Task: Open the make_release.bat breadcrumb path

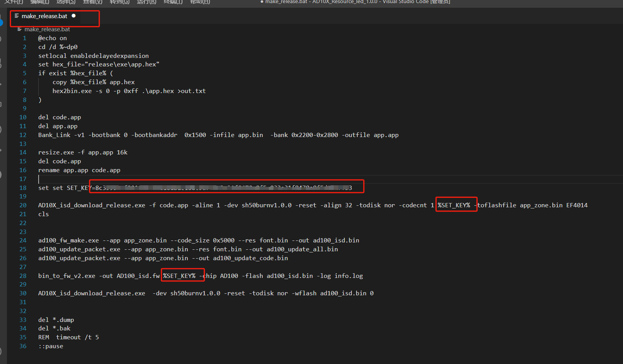Action: pyautogui.click(x=47, y=29)
